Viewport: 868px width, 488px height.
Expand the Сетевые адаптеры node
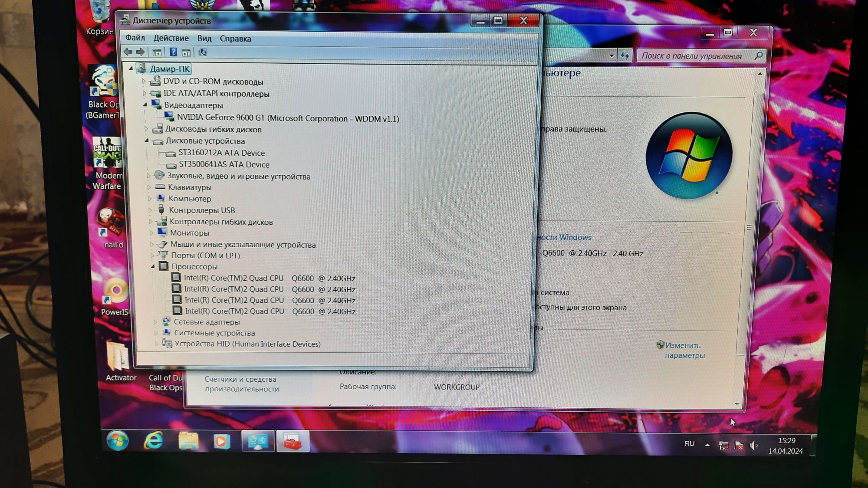[x=156, y=322]
